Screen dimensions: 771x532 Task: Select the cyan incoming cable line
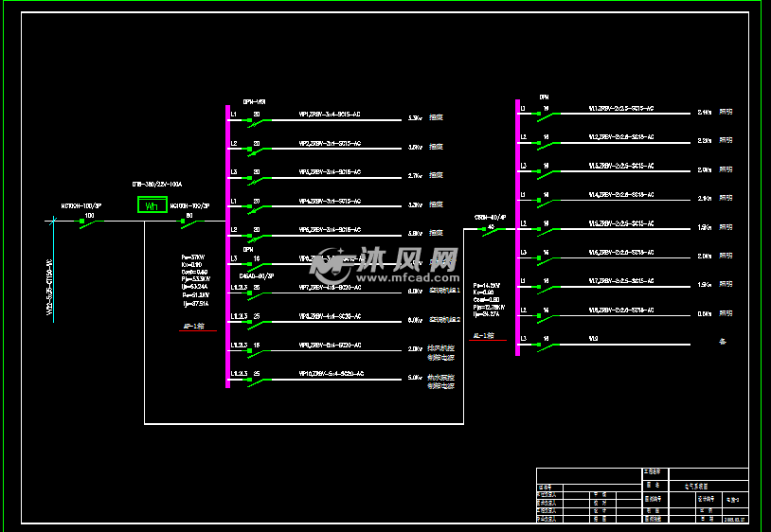click(53, 269)
